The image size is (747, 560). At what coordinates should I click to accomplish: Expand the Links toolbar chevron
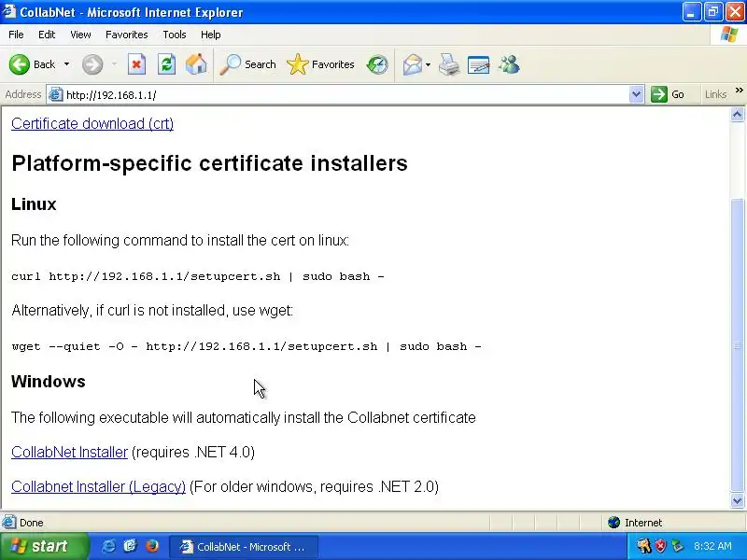pyautogui.click(x=739, y=90)
